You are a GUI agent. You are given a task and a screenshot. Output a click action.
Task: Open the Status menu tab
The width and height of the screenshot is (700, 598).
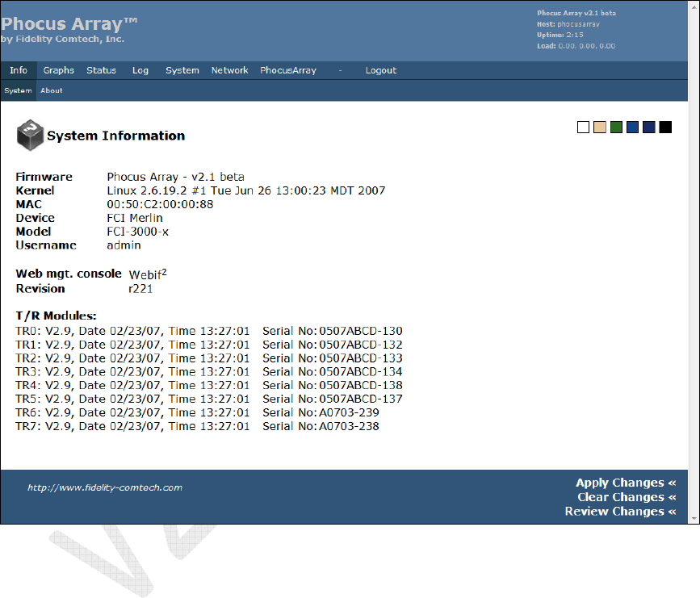pyautogui.click(x=102, y=70)
